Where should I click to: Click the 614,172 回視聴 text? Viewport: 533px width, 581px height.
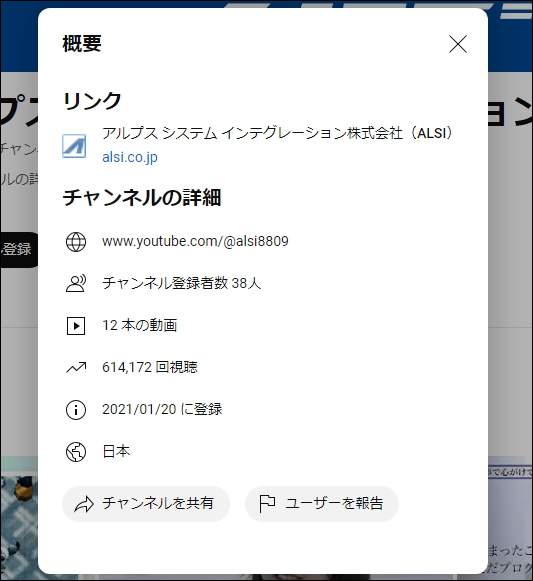(150, 367)
